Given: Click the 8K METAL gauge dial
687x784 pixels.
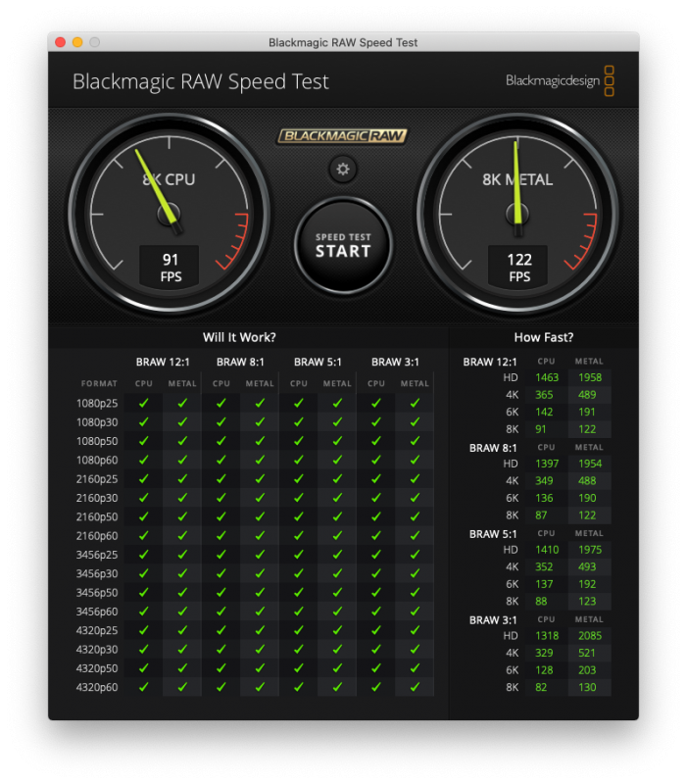Looking at the screenshot, I should [x=517, y=215].
